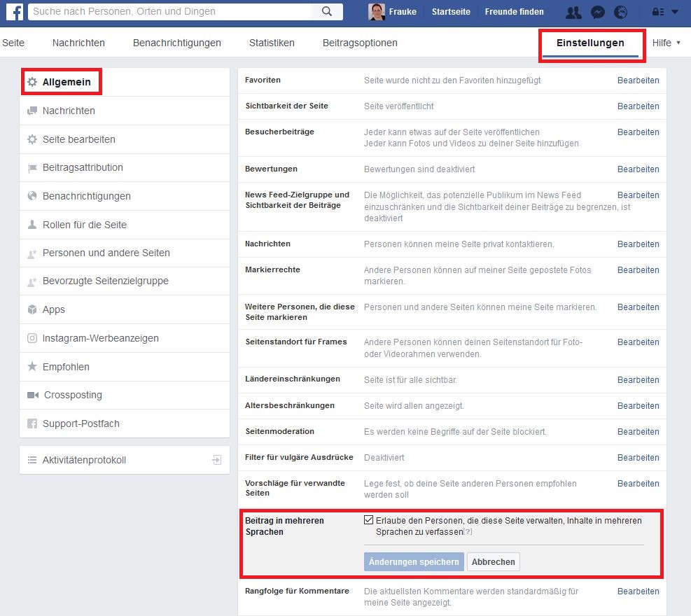Click the search magnifier icon
Screen dimensions: 691x616
327,11
